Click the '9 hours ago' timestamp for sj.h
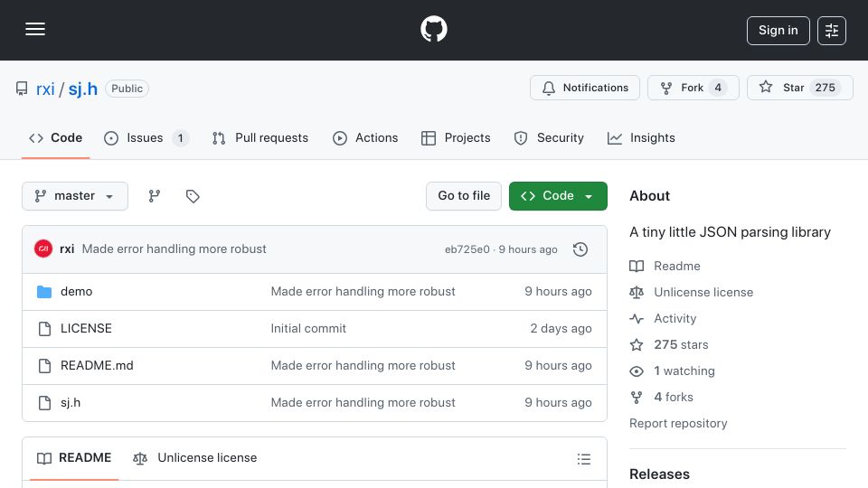This screenshot has width=868, height=488. pos(558,403)
